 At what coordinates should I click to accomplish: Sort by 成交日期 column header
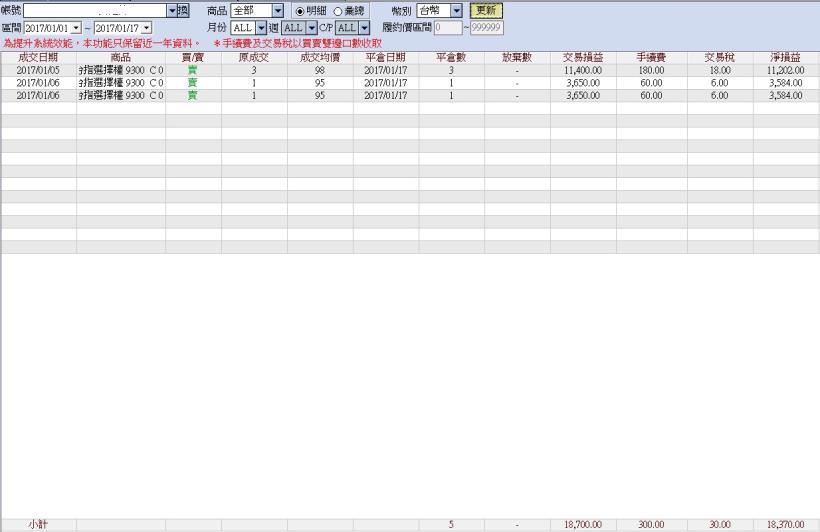(38, 57)
